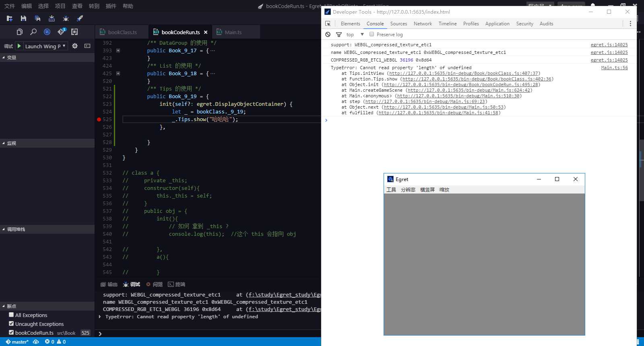The image size is (644, 346).
Task: Switch to 输出 panel tab
Action: point(109,284)
